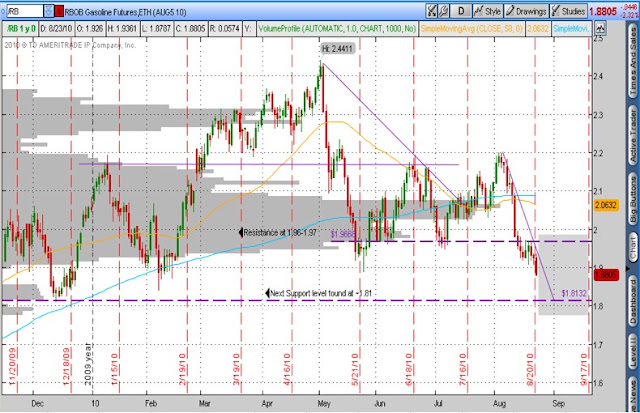Click the /RB 1 y D timeframe label
The width and height of the screenshot is (640, 413).
pos(21,29)
